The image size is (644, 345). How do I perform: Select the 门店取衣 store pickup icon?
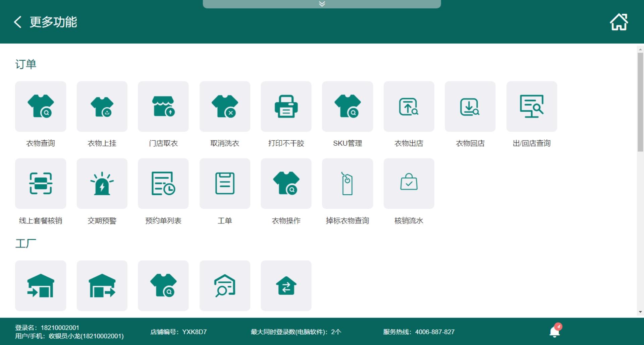click(163, 107)
